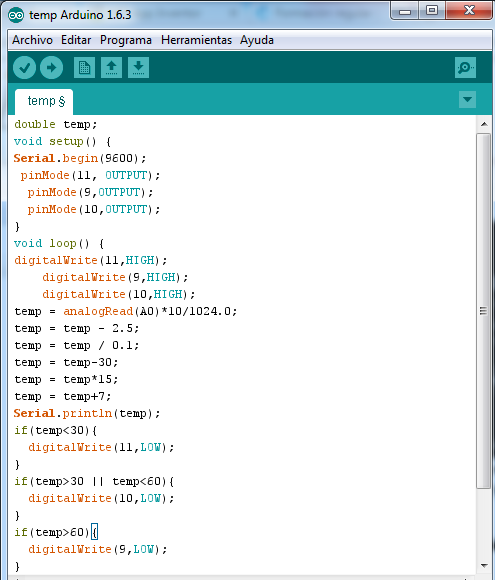Open the Archivo menu
Image resolution: width=495 pixels, height=580 pixels.
click(x=33, y=40)
